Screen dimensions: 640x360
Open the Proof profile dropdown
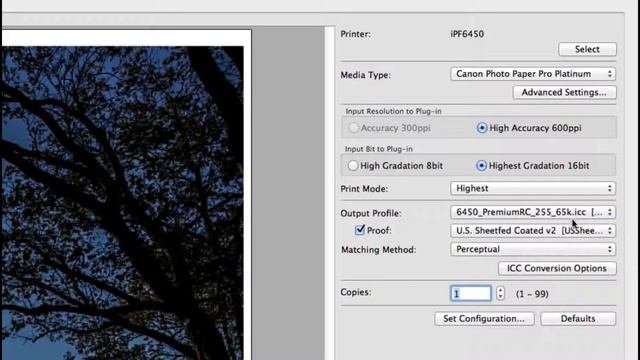click(533, 231)
